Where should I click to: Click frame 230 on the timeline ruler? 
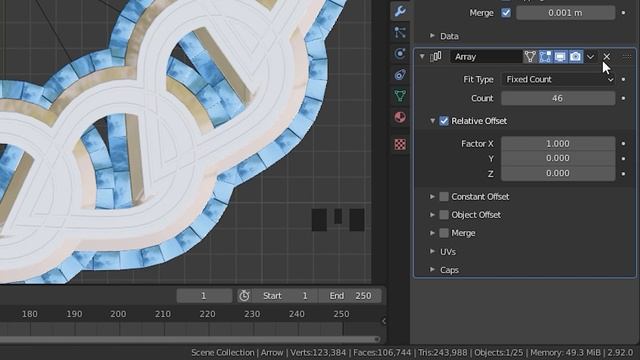click(252, 314)
